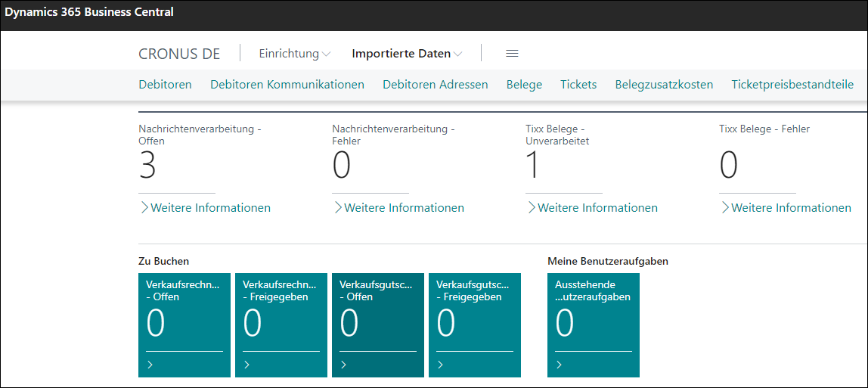Click the Zu Buchen group heading
Screen dimensions: 868x388
164,261
